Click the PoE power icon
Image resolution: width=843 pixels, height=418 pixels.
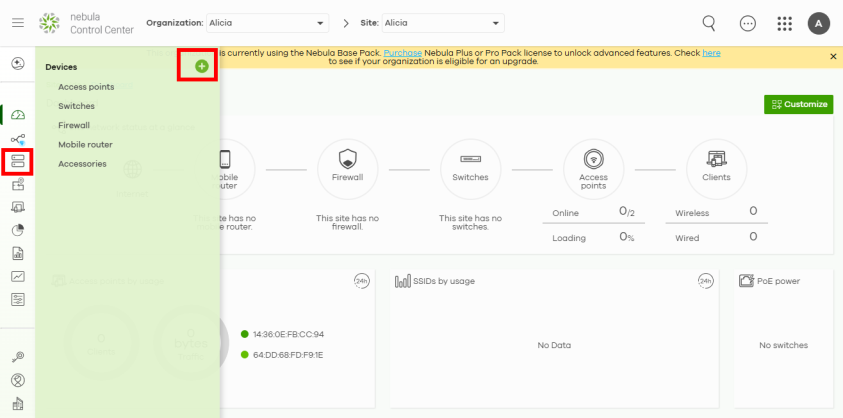click(x=746, y=281)
